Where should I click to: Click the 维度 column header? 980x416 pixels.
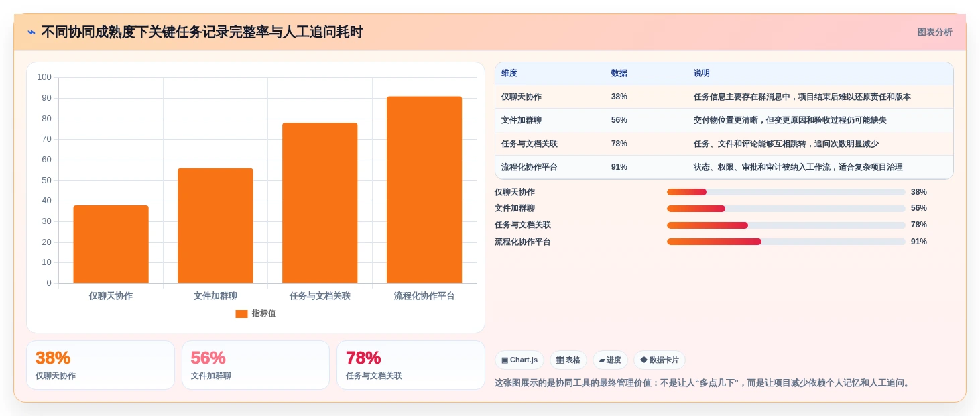point(509,74)
